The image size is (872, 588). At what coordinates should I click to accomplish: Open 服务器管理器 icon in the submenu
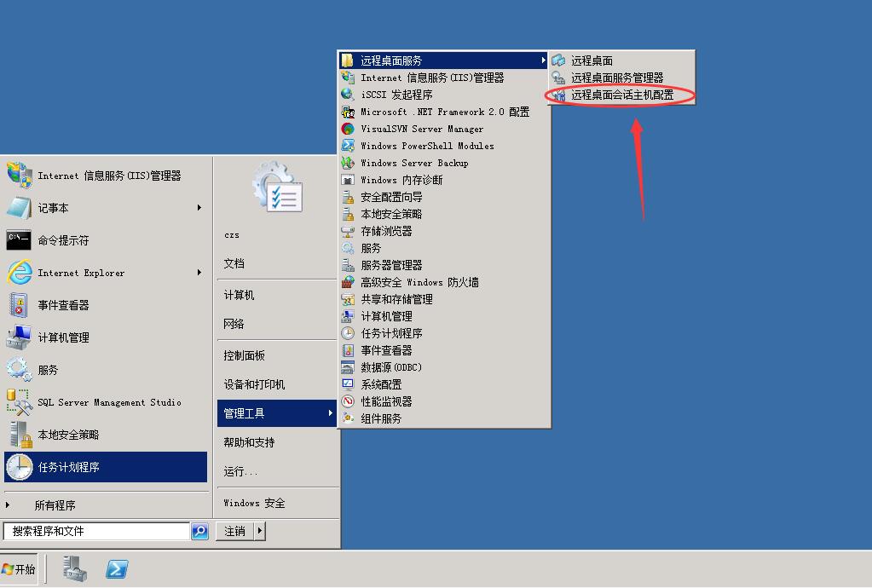[x=348, y=265]
